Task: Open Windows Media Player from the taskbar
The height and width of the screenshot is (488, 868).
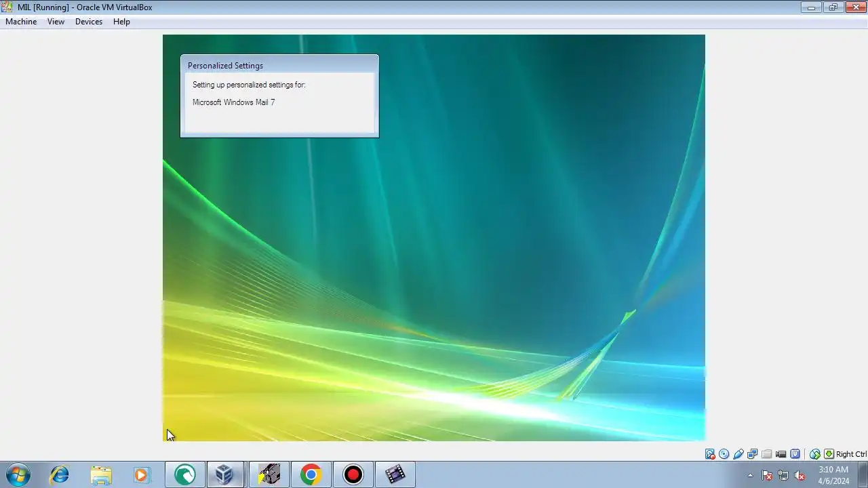Action: (x=141, y=474)
